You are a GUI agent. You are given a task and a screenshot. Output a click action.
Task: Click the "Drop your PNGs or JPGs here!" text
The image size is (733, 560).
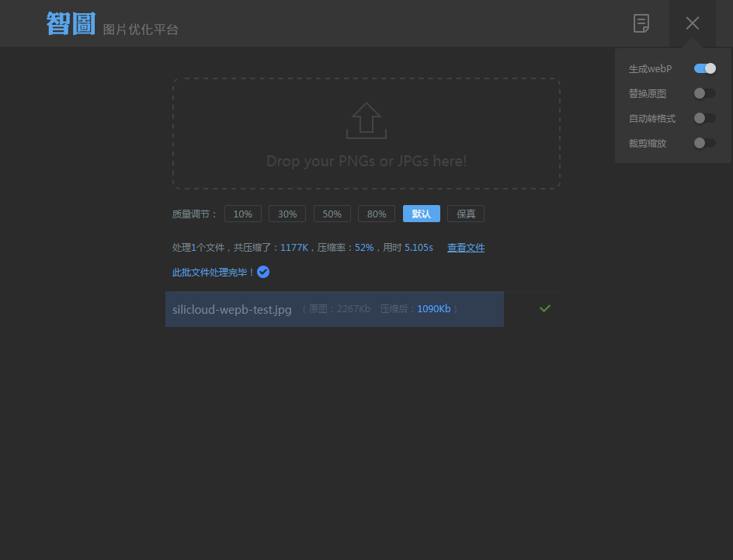pyautogui.click(x=366, y=162)
